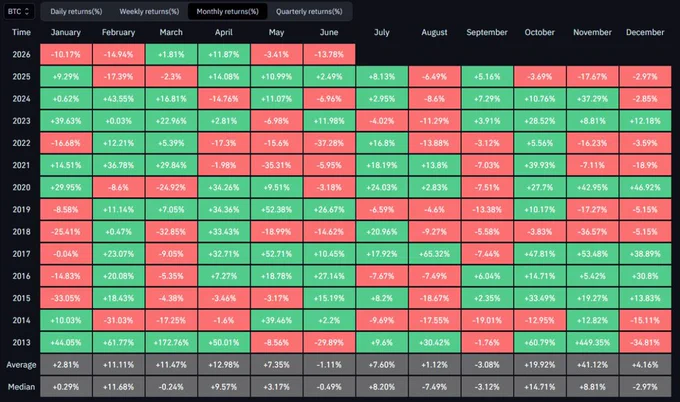Click the 2017 August cell +65.32%
Viewport: 680px width, 402px height.
click(x=435, y=254)
